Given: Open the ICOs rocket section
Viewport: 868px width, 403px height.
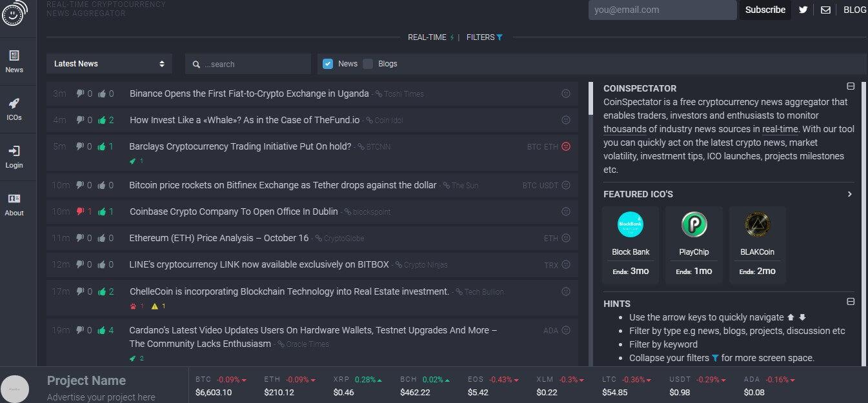Looking at the screenshot, I should (14, 109).
